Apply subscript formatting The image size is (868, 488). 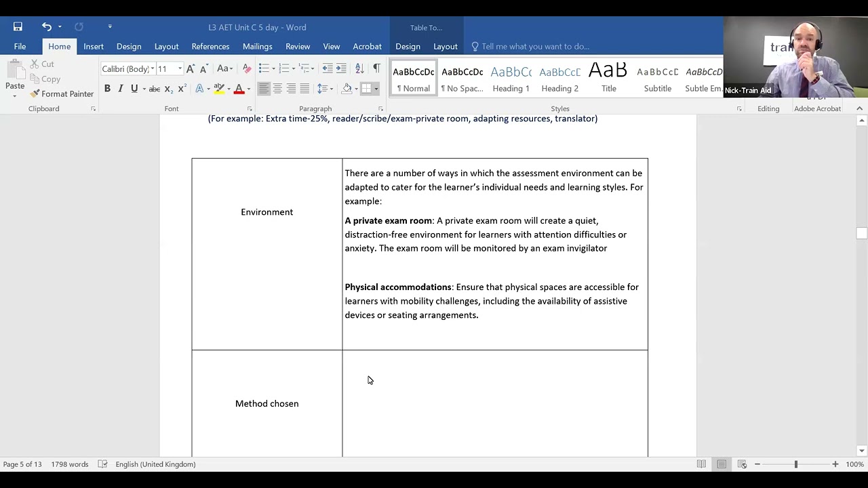pyautogui.click(x=168, y=89)
